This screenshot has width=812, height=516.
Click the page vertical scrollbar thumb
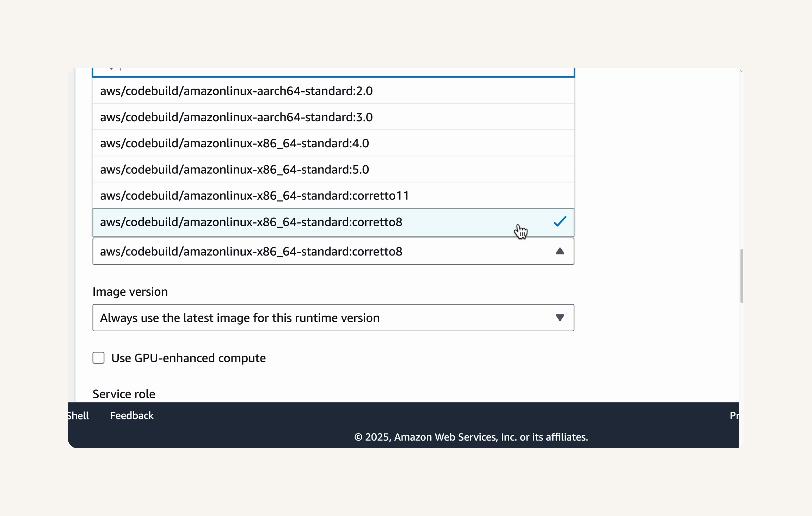click(742, 276)
